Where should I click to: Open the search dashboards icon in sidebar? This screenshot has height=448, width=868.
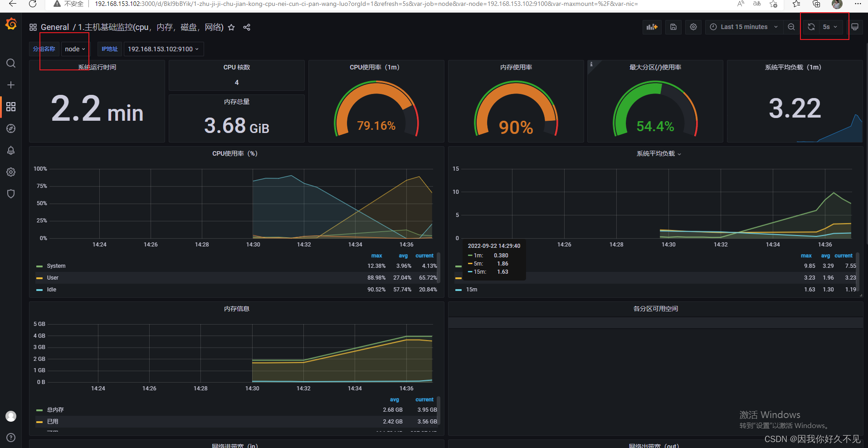click(x=11, y=63)
